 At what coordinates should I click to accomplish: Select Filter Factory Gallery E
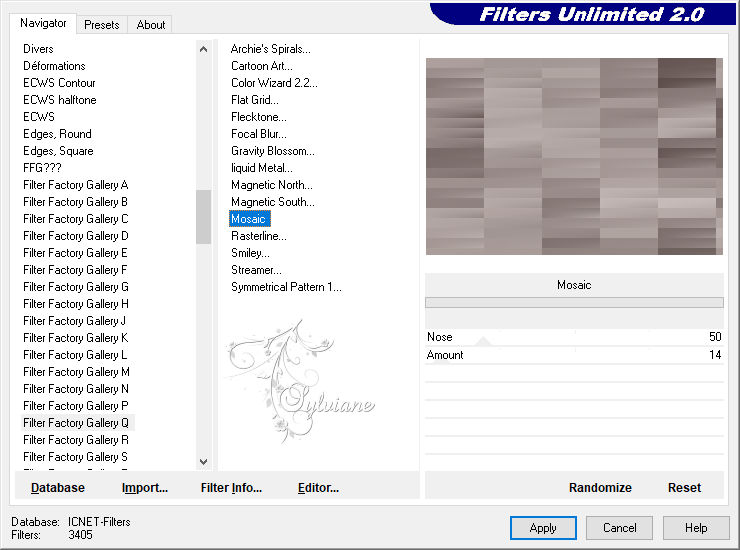click(76, 253)
